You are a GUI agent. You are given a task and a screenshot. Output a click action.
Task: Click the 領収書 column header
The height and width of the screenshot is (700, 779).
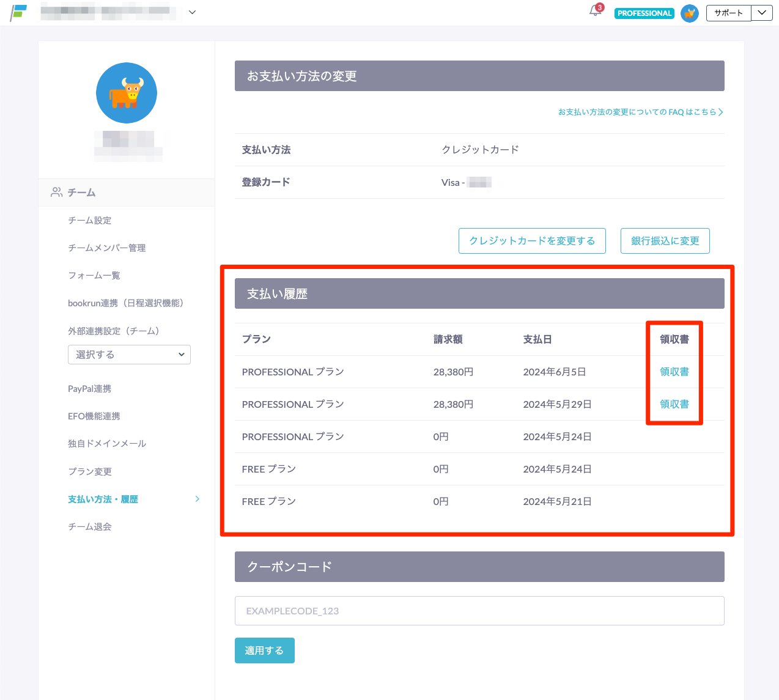tap(674, 339)
